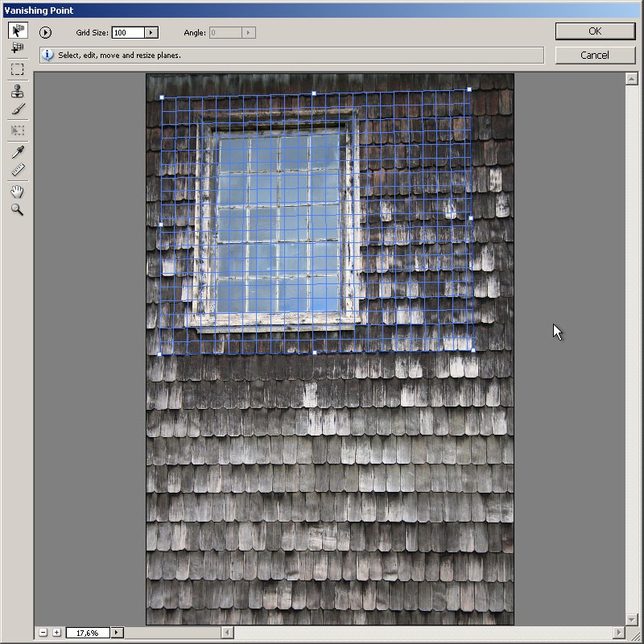This screenshot has height=644, width=644.
Task: Click the Cancel button
Action: point(595,55)
